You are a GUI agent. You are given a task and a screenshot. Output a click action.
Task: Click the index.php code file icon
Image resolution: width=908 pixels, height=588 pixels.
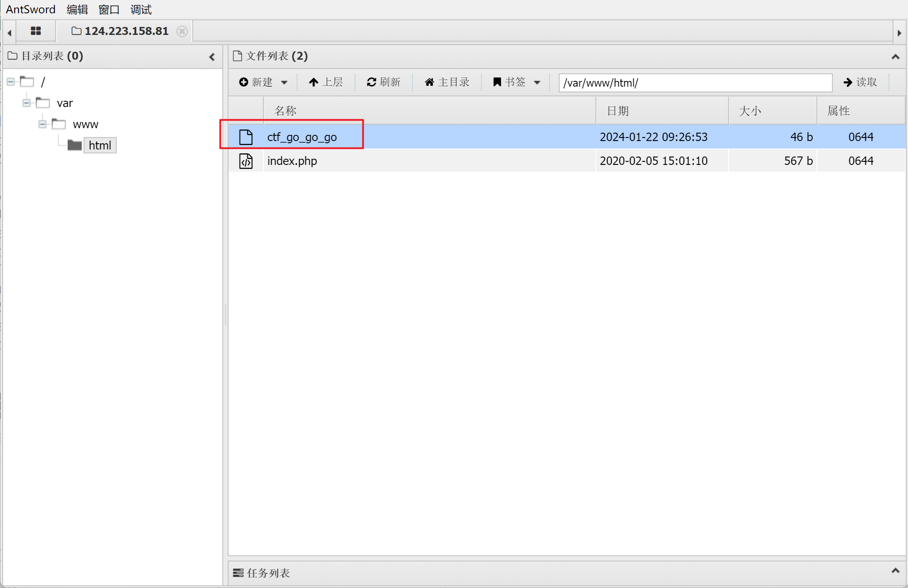point(246,161)
